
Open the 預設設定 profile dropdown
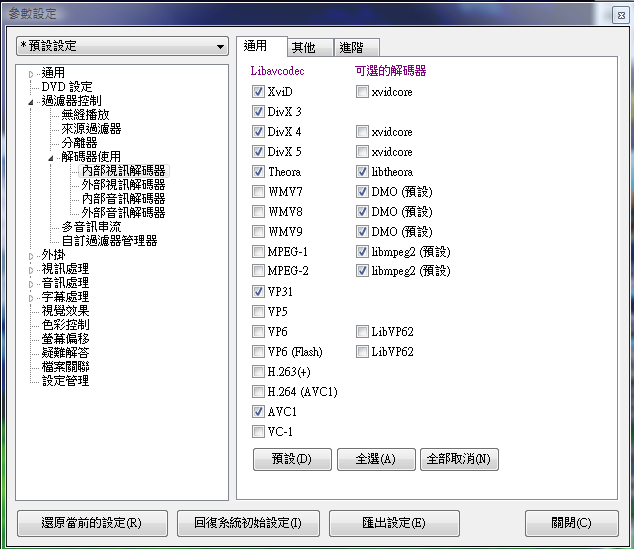tap(122, 46)
